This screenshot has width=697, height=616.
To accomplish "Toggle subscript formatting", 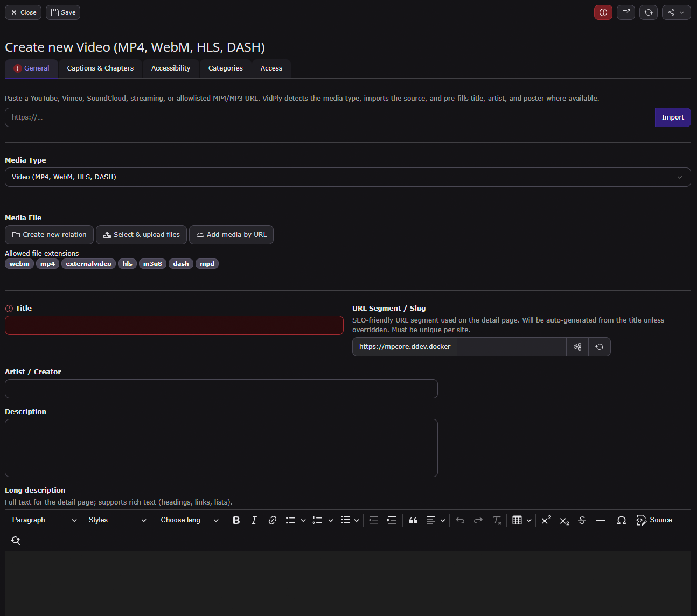I will point(564,520).
